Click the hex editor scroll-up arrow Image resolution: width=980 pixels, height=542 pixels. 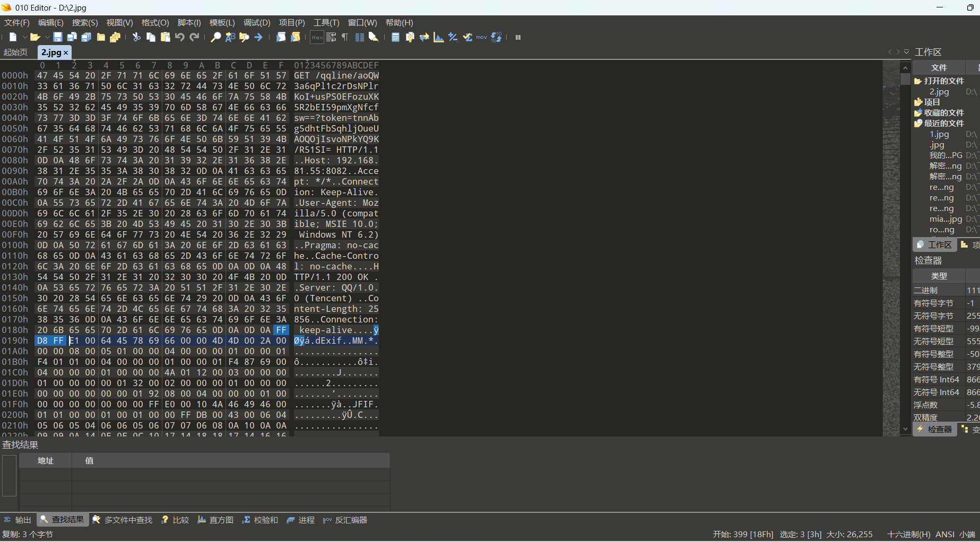tap(905, 68)
